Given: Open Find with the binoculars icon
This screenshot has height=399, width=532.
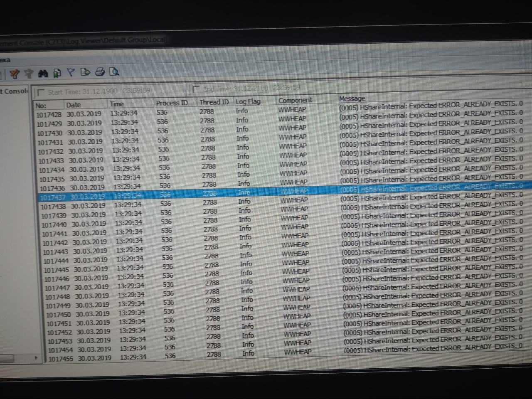Looking at the screenshot, I should 43,74.
